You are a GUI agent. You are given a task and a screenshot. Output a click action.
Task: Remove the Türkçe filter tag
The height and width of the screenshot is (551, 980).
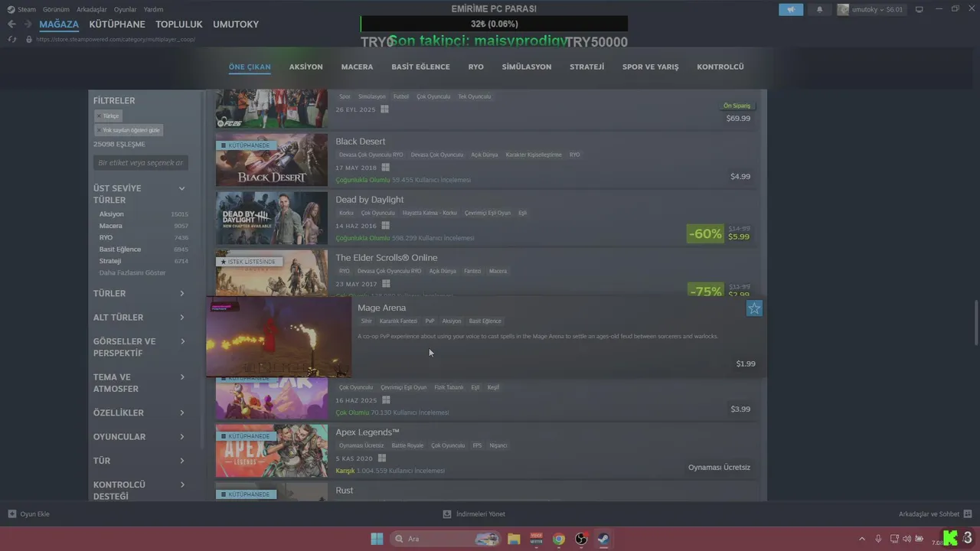[108, 116]
